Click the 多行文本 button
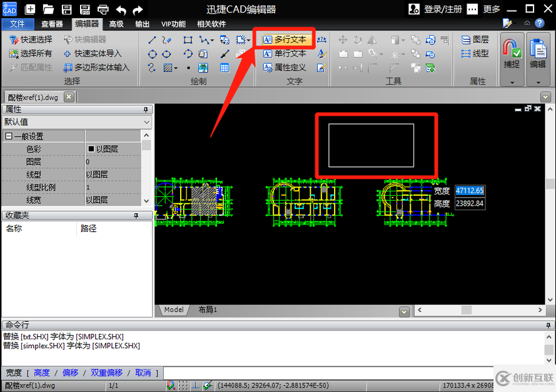Viewport: 556px width, 392px height. (286, 39)
